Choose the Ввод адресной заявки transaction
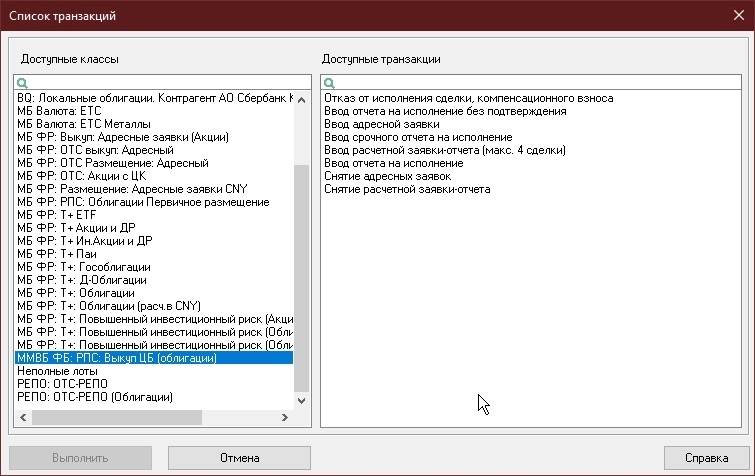The image size is (755, 476). pos(382,124)
